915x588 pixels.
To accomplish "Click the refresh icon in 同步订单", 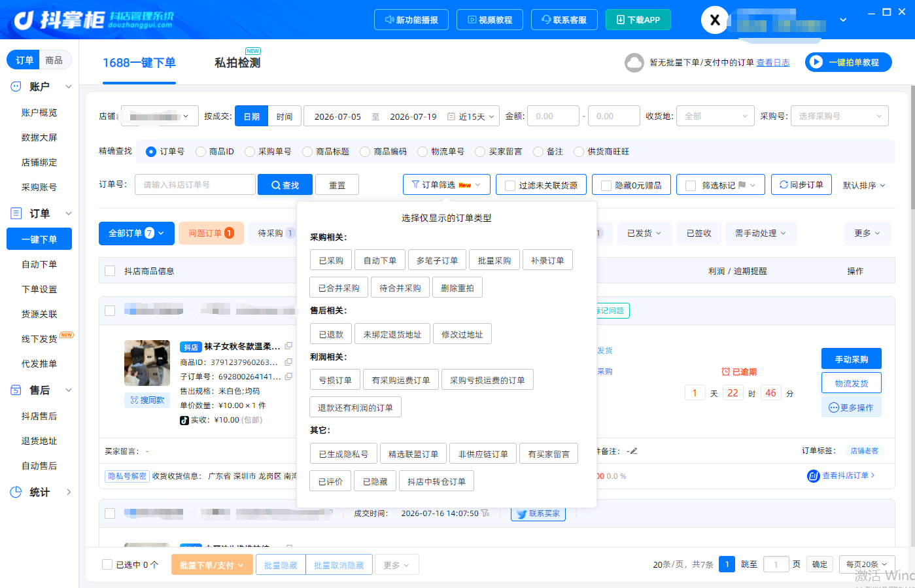I will [784, 184].
